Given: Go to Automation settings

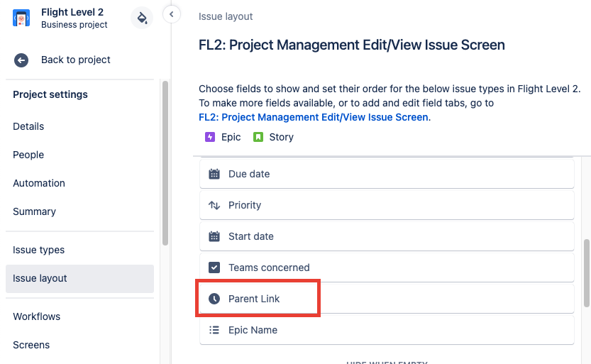Looking at the screenshot, I should [39, 183].
